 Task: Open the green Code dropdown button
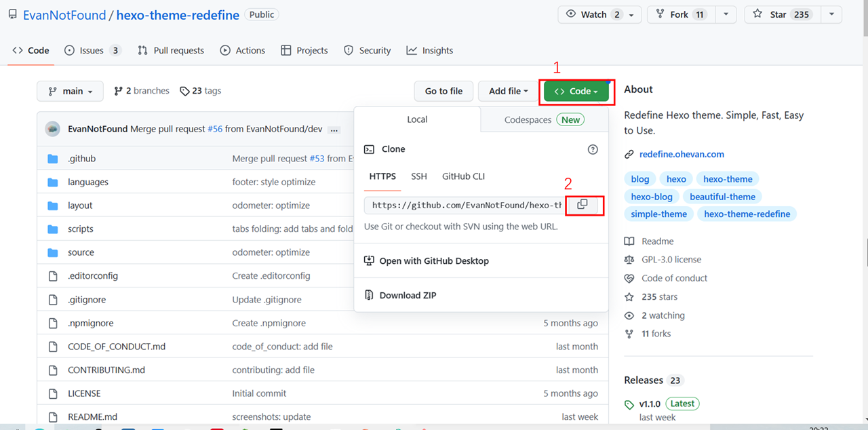pos(576,92)
